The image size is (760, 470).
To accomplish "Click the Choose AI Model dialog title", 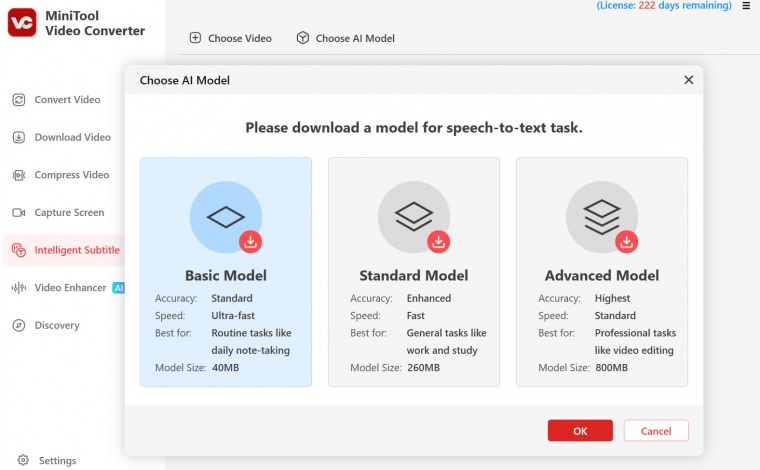I will [x=185, y=80].
